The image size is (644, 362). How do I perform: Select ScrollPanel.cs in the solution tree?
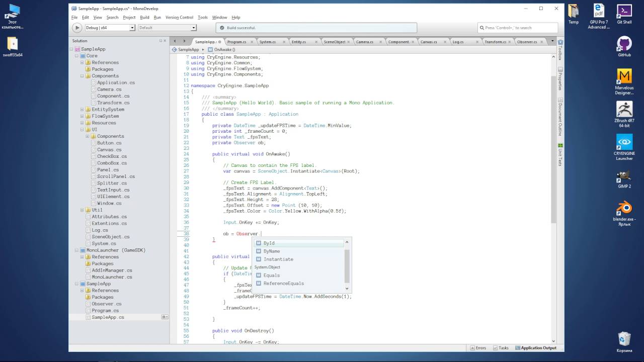tap(116, 176)
